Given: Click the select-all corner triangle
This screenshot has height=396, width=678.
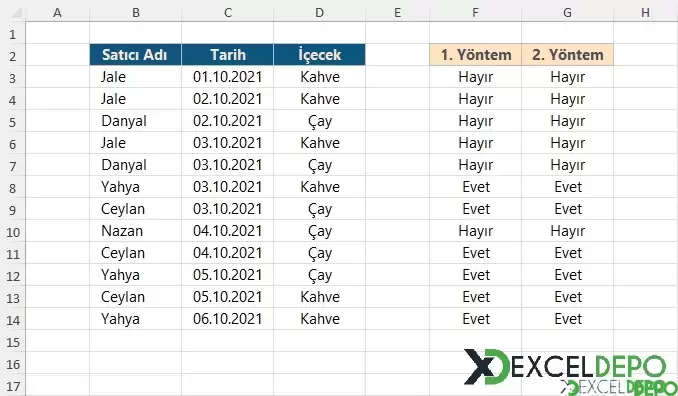Looking at the screenshot, I should pos(16,13).
